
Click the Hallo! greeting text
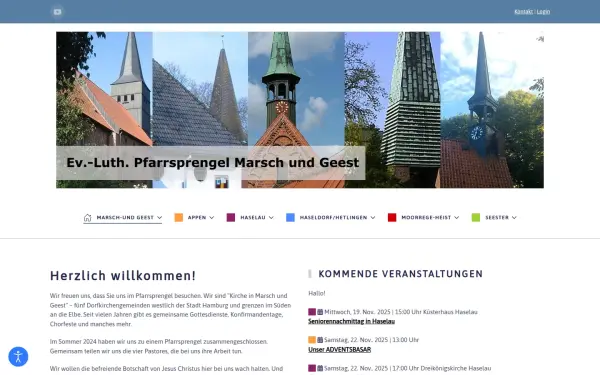click(x=316, y=293)
